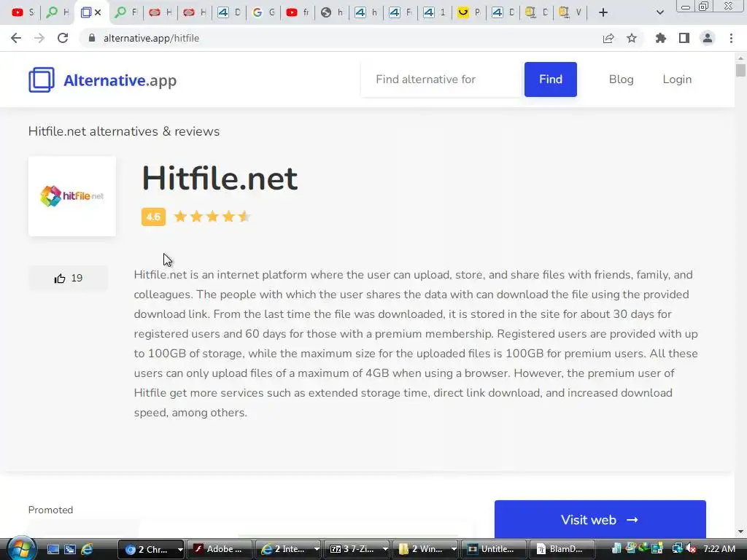The width and height of the screenshot is (747, 560).
Task: Switch to the first YouTube tab 'S'
Action: point(23,12)
